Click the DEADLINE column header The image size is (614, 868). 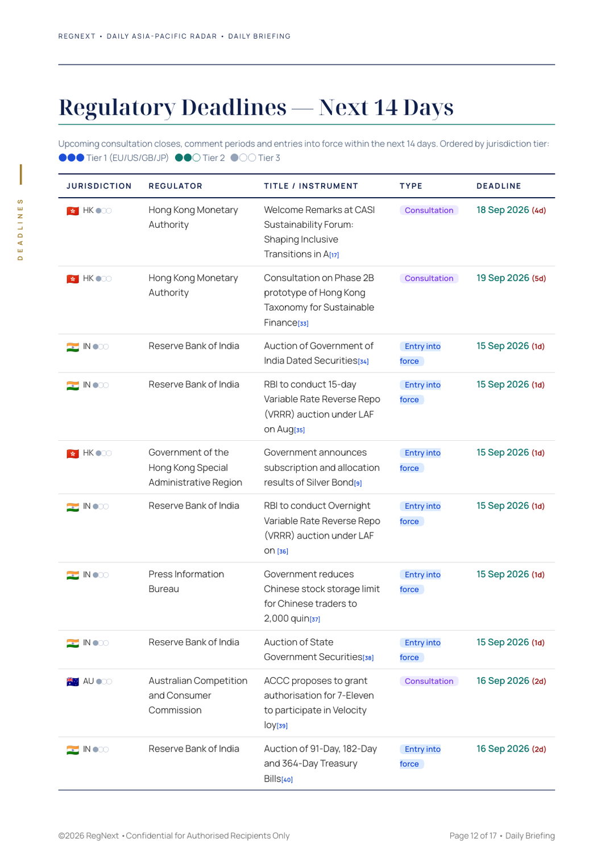[x=499, y=186]
